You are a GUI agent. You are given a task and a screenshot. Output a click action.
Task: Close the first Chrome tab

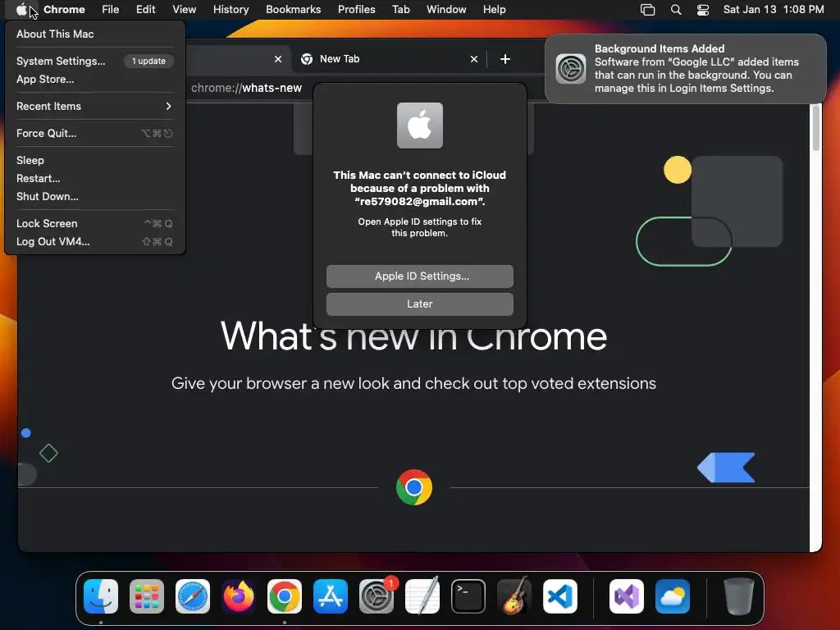click(277, 59)
